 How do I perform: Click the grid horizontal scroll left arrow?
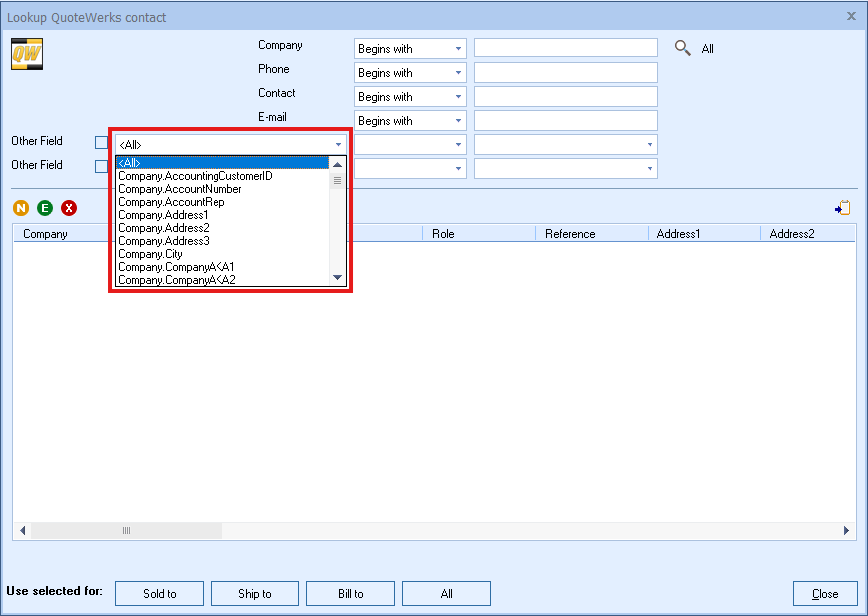[x=22, y=531]
